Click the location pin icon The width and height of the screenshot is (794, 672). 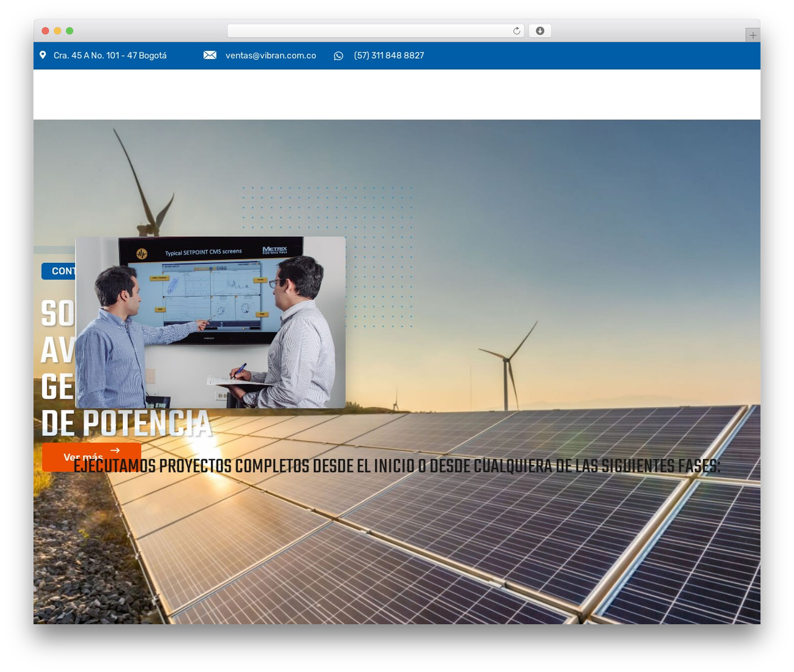click(43, 55)
